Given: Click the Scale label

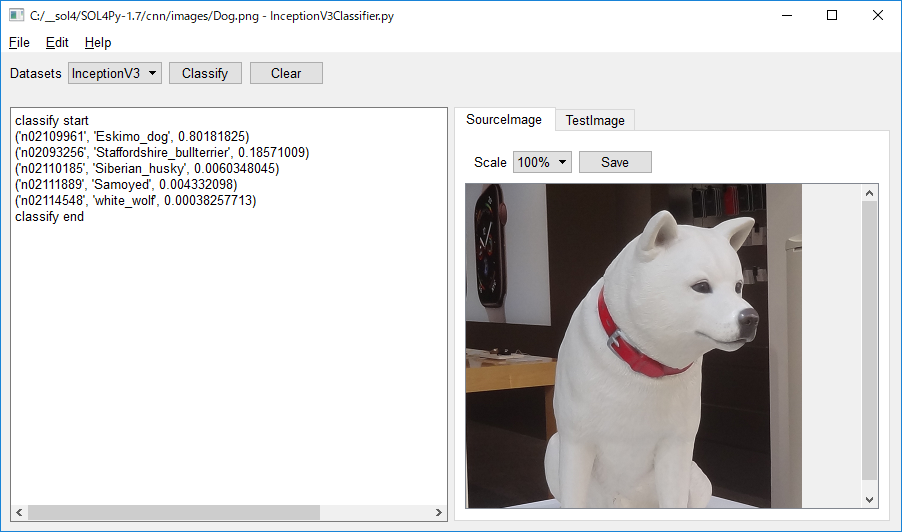Looking at the screenshot, I should (490, 163).
